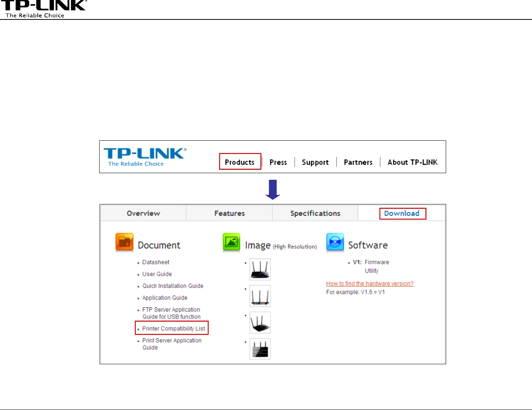Open the Print Server Application Guide link

pos(172,344)
